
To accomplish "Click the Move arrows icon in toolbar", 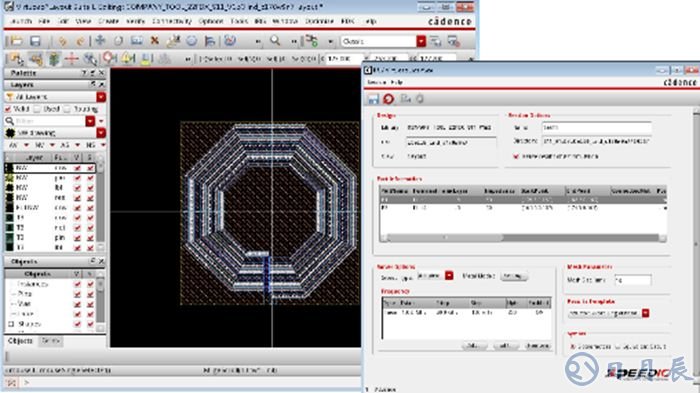I will pyautogui.click(x=100, y=41).
